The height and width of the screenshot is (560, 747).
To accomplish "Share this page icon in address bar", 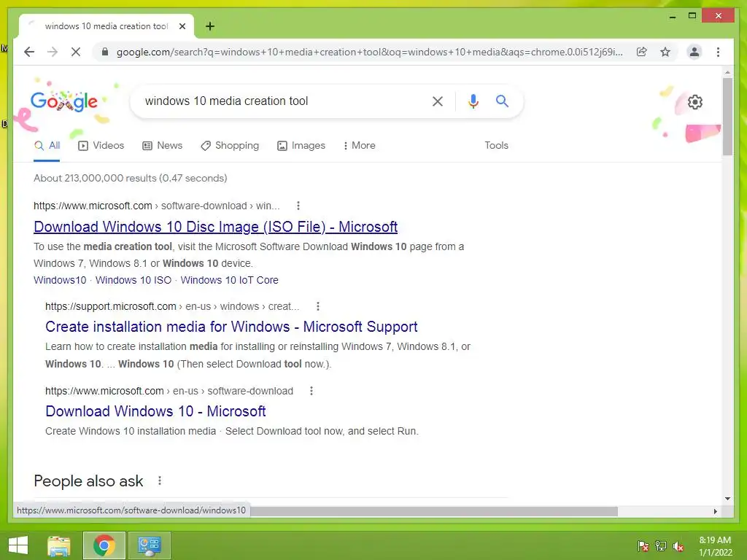I will tap(642, 52).
